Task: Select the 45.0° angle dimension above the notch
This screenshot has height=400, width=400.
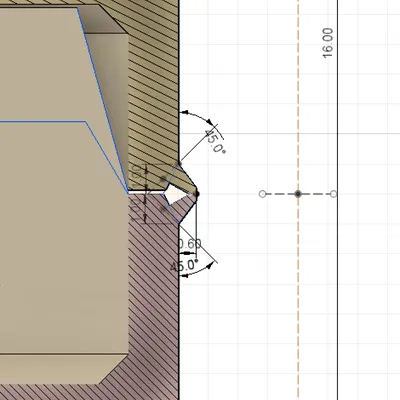Action: click(x=215, y=141)
